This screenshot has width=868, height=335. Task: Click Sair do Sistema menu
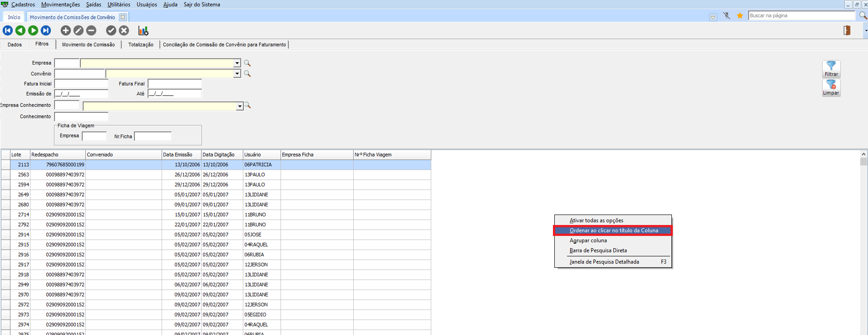(202, 5)
